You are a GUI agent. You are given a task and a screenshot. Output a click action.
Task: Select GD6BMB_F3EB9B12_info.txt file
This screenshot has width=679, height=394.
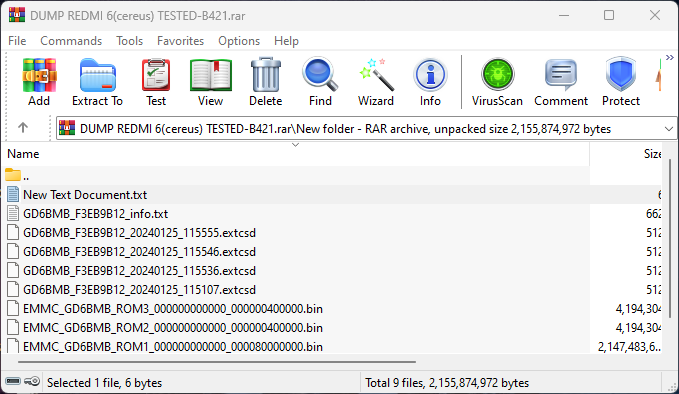pos(95,214)
